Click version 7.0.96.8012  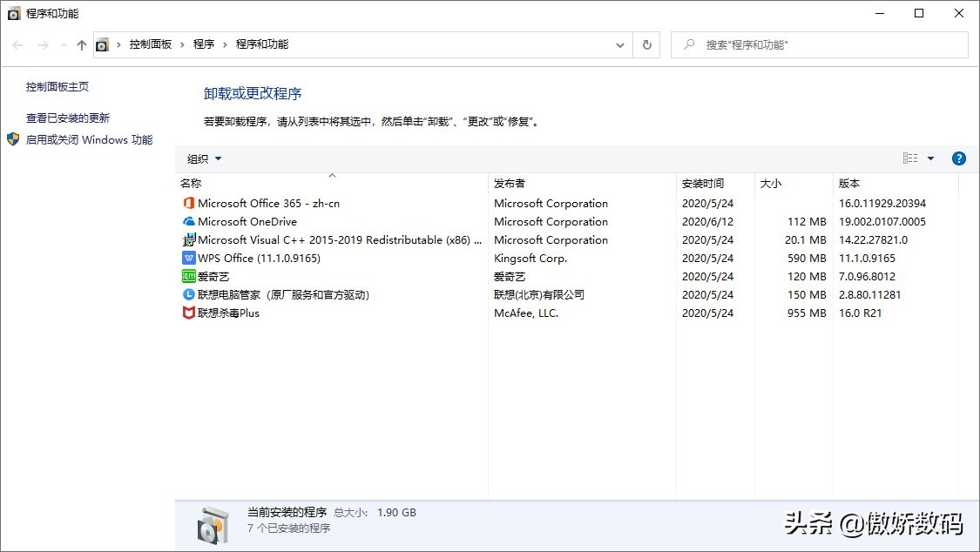coord(867,277)
